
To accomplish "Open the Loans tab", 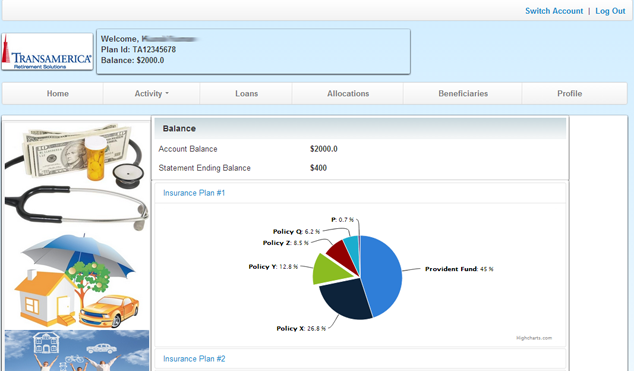I will 246,94.
